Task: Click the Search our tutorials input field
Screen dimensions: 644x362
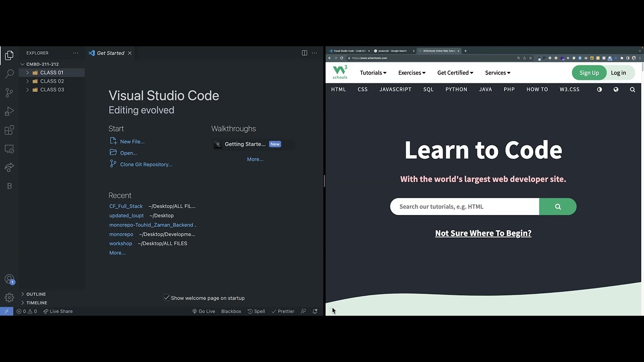Action: (464, 207)
